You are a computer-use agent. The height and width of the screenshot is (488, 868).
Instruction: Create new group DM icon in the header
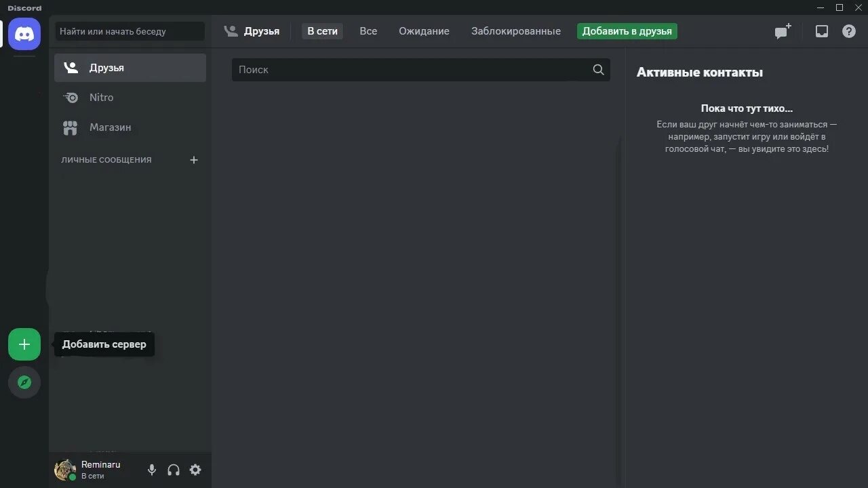click(783, 31)
